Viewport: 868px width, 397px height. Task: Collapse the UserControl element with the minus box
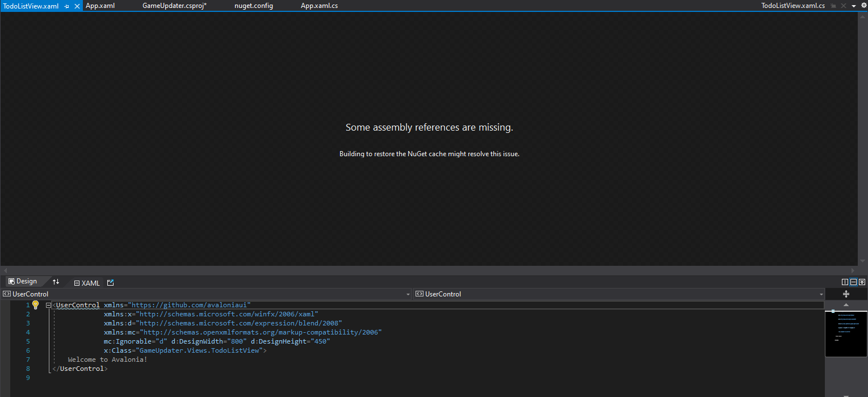coord(48,304)
